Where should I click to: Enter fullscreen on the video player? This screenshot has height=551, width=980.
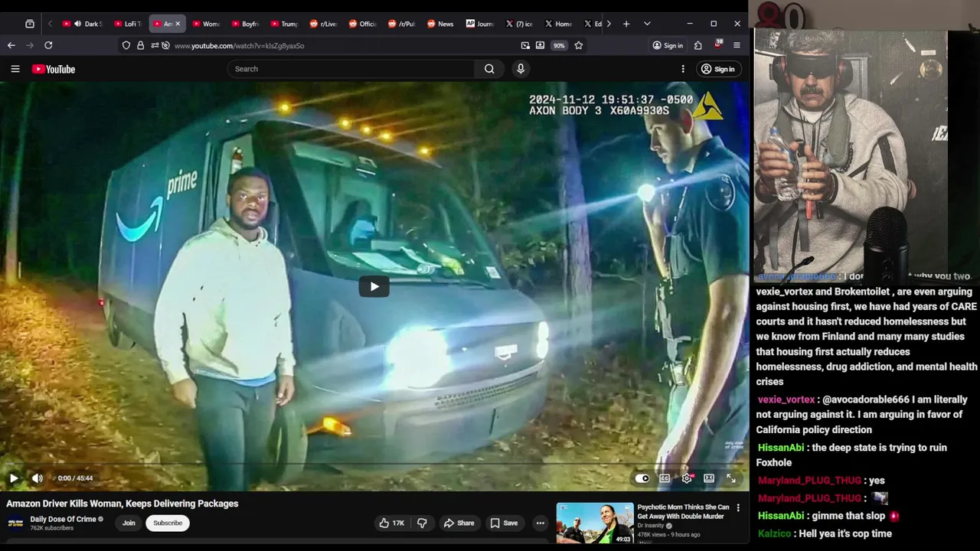point(731,478)
